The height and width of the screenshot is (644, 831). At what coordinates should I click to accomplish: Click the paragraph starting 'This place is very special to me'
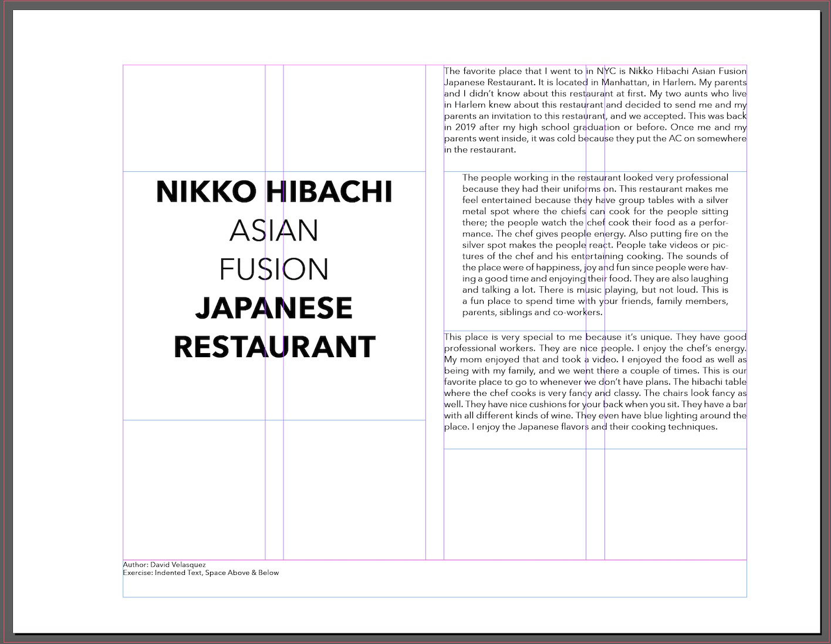coord(595,382)
